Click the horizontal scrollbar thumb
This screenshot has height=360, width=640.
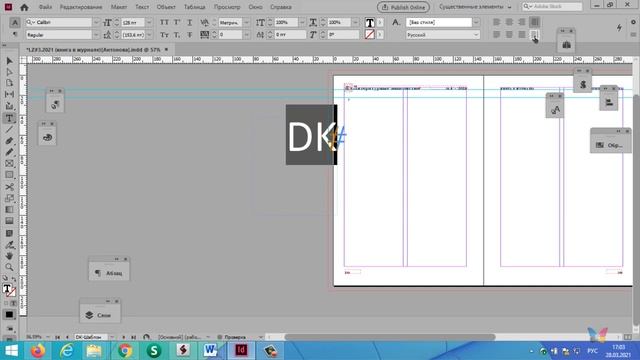click(390, 337)
